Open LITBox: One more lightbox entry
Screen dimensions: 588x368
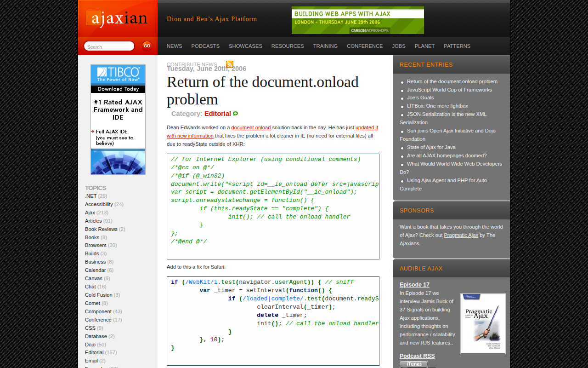coord(437,106)
